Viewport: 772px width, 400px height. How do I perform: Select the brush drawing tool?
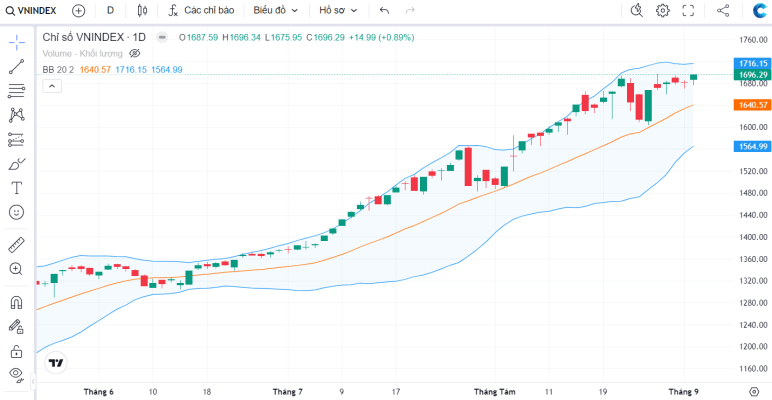click(16, 164)
